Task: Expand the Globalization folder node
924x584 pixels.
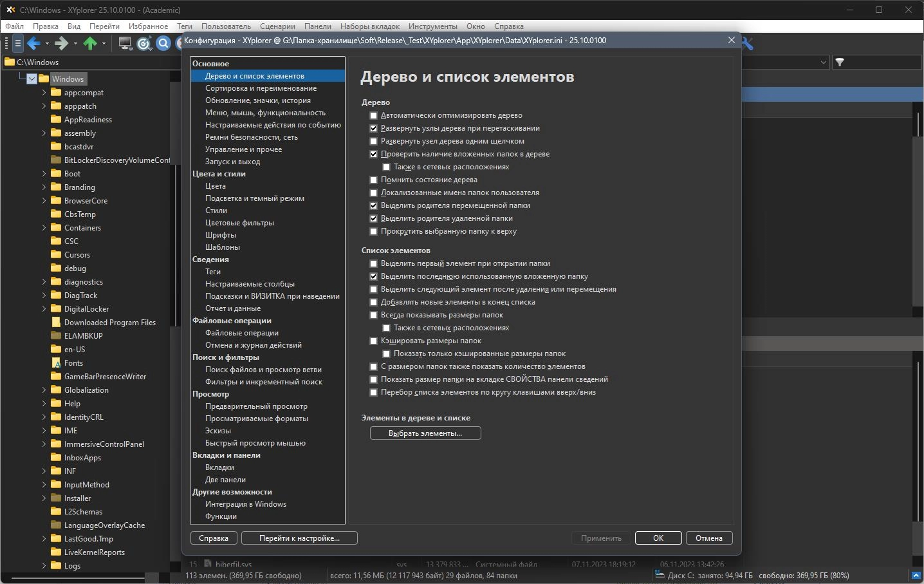Action: [44, 390]
